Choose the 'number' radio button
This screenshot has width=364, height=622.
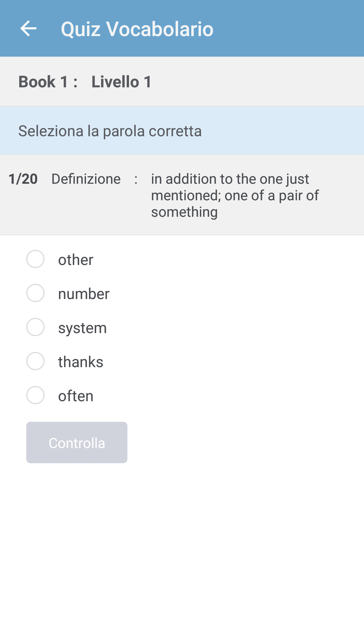pos(35,293)
